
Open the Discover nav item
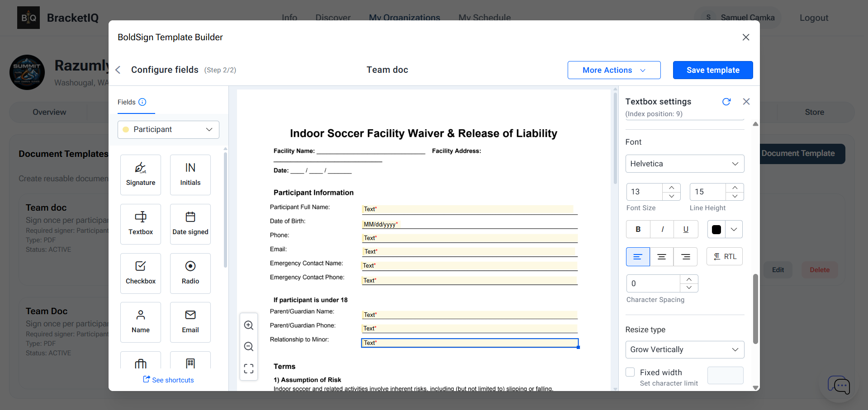pyautogui.click(x=333, y=18)
